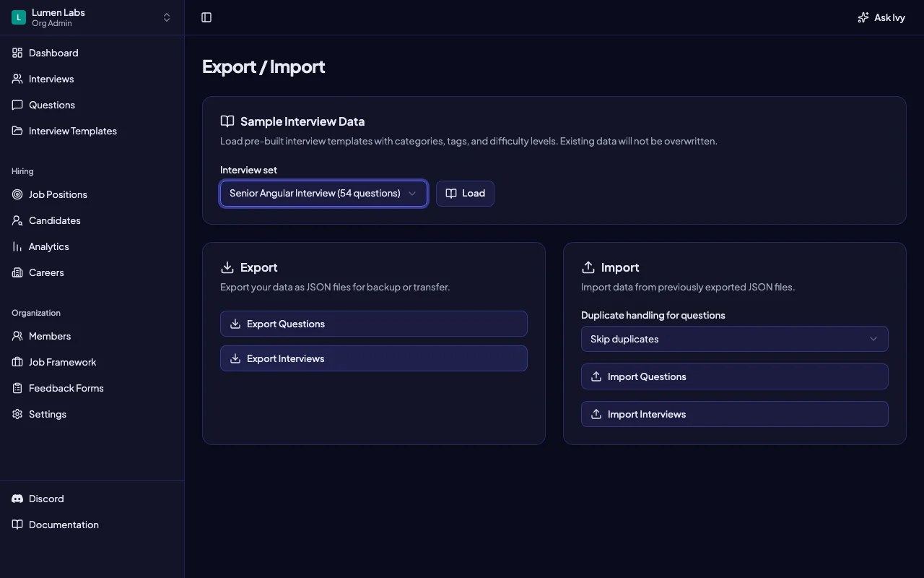Click Export Interviews button
Viewport: 924px width, 578px height.
click(373, 358)
